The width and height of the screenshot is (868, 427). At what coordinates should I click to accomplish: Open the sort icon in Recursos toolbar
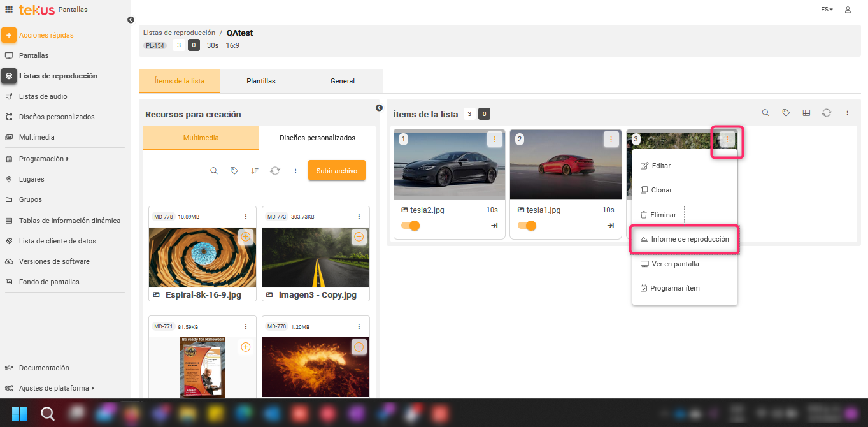255,171
